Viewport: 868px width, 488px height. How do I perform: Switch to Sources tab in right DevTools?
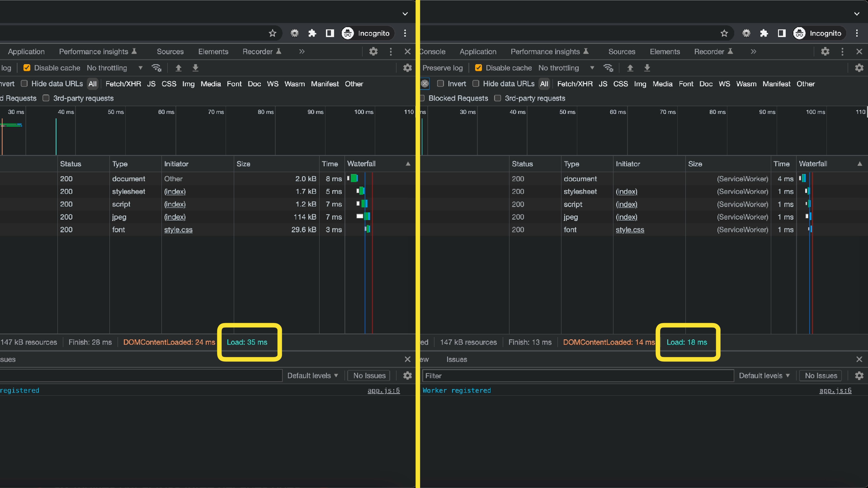622,52
